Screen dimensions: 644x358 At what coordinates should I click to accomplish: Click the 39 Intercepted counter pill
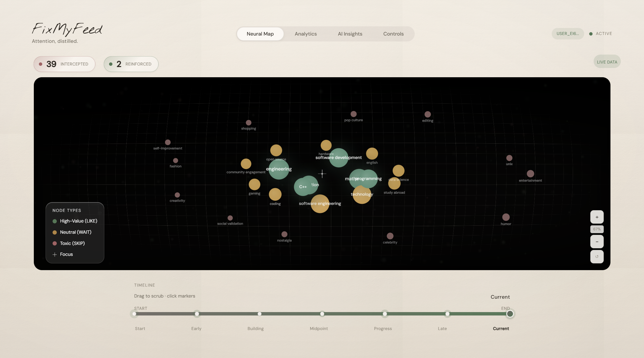click(x=64, y=64)
